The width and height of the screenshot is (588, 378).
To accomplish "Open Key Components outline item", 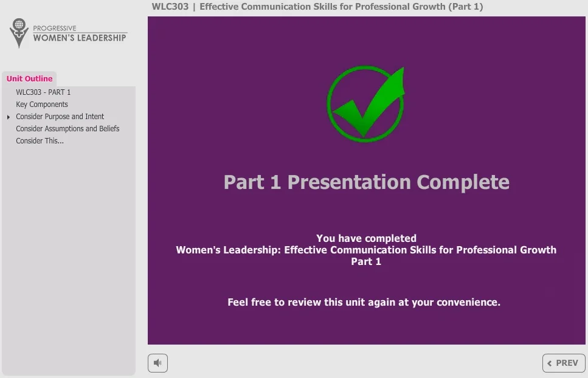I will 41,104.
